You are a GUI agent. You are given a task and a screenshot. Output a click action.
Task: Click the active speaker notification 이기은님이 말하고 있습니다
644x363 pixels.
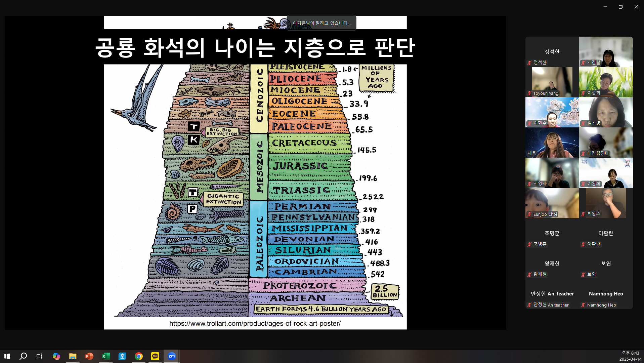pyautogui.click(x=321, y=23)
